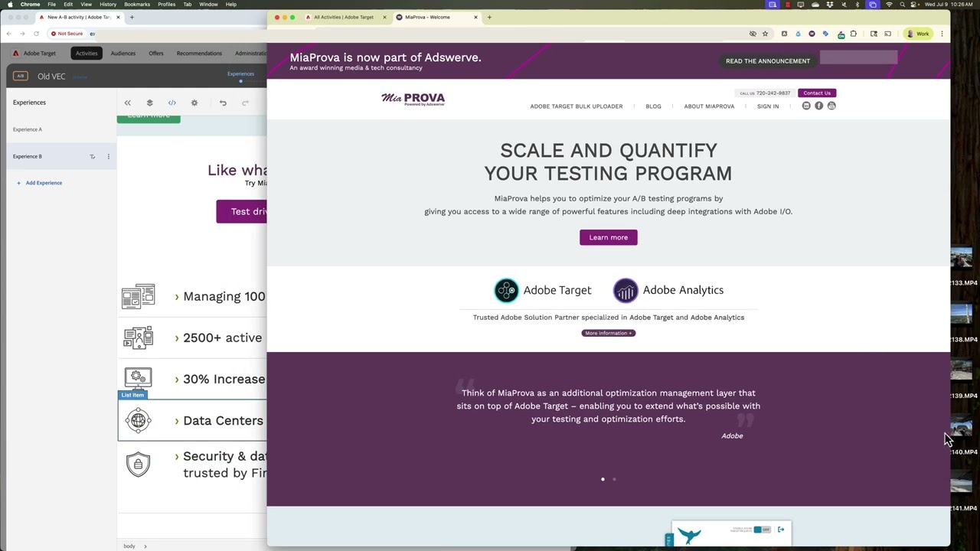Click the Adobe Target partner icon

tap(506, 290)
